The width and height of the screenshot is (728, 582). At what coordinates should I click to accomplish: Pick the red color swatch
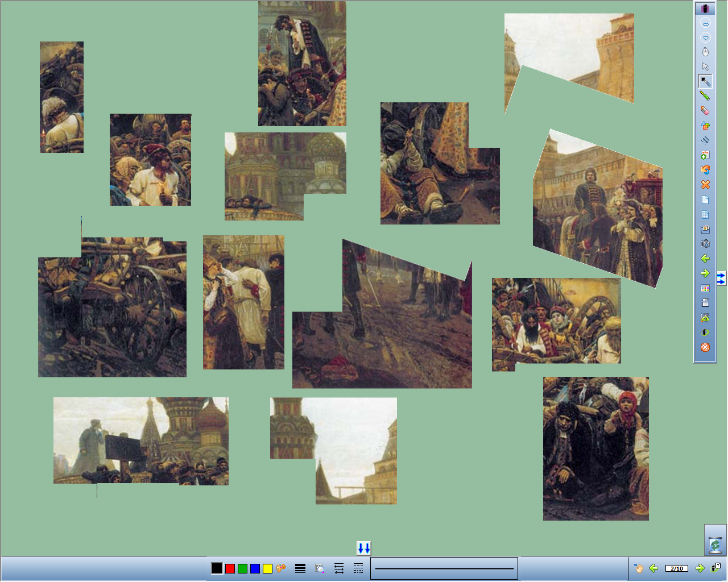(x=230, y=568)
